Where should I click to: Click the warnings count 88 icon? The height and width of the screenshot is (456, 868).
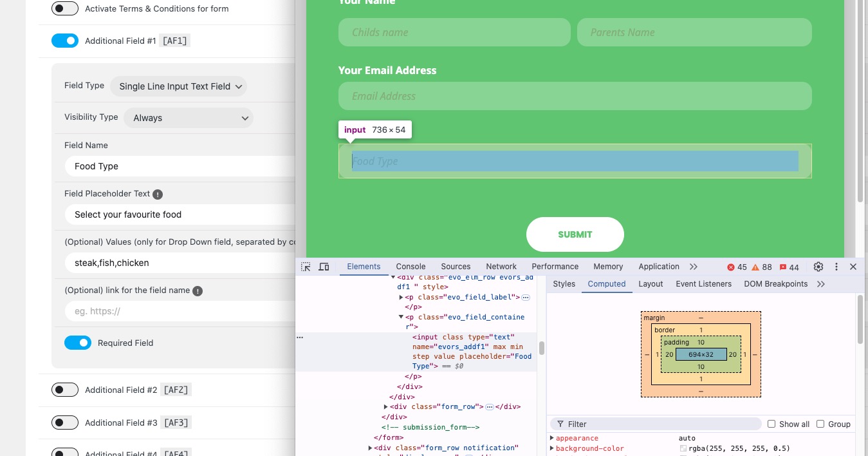761,267
